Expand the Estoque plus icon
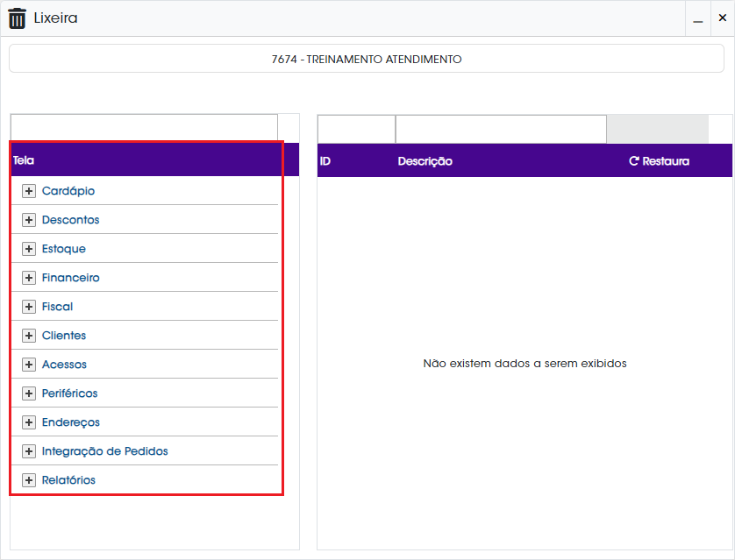This screenshot has width=735, height=560. click(x=29, y=249)
